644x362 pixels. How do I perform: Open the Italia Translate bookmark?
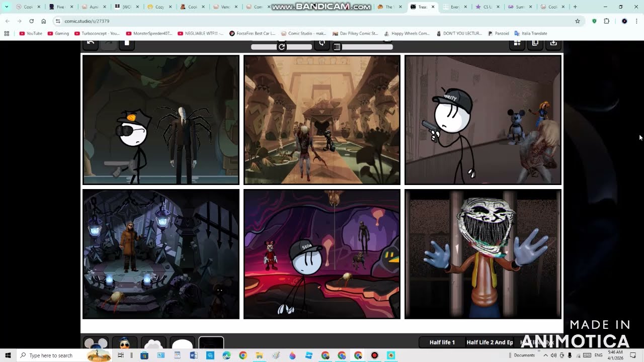click(x=531, y=34)
